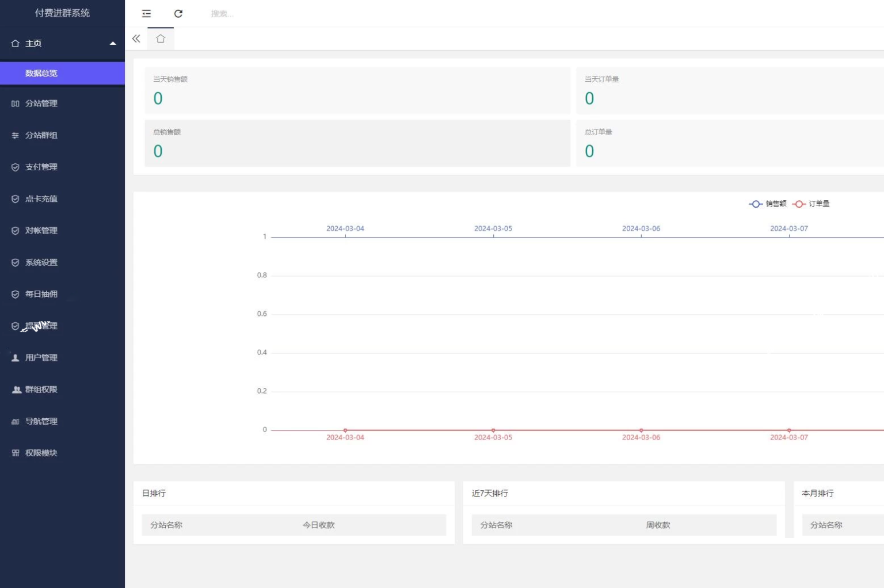This screenshot has height=588, width=884.
Task: Click the 对帐管理 shield icon
Action: 16,231
